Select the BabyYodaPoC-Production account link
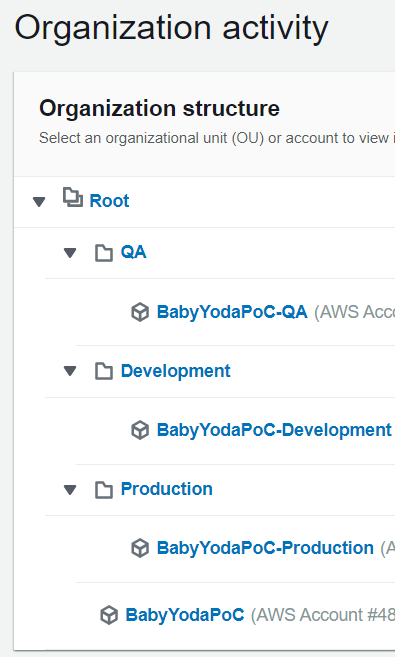Screen dimensions: 395x657 265,548
